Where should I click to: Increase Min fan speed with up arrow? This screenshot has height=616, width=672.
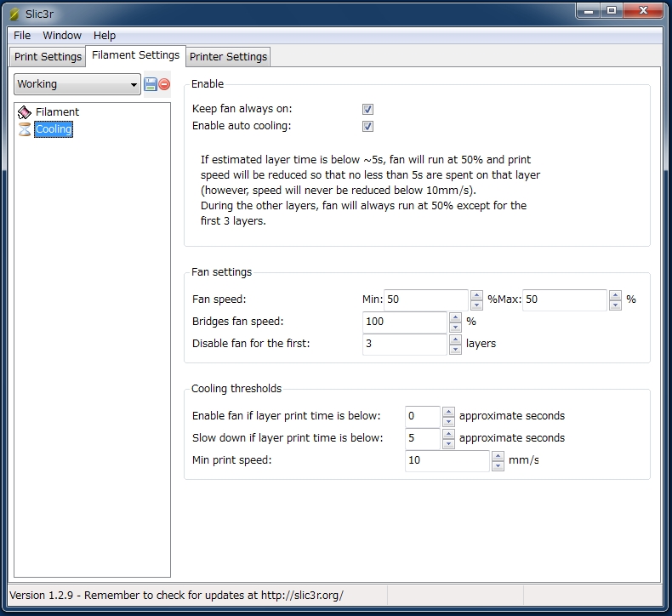(x=476, y=295)
